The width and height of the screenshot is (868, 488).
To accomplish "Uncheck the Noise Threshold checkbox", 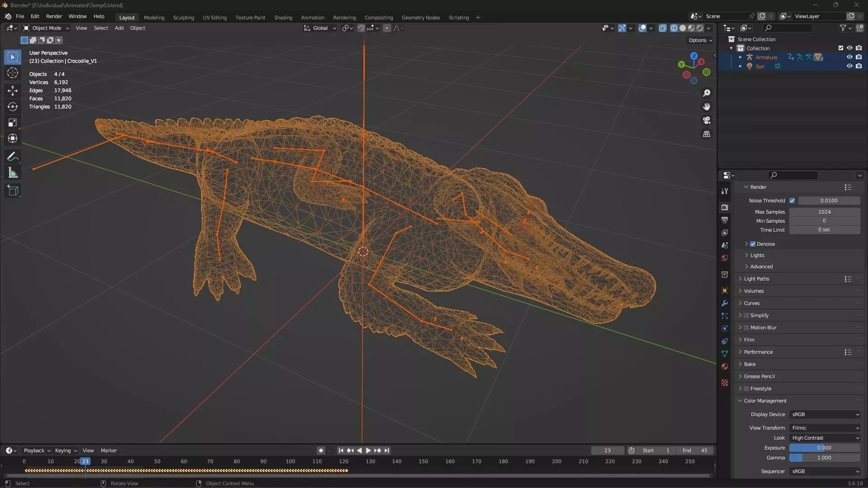I will coord(792,201).
